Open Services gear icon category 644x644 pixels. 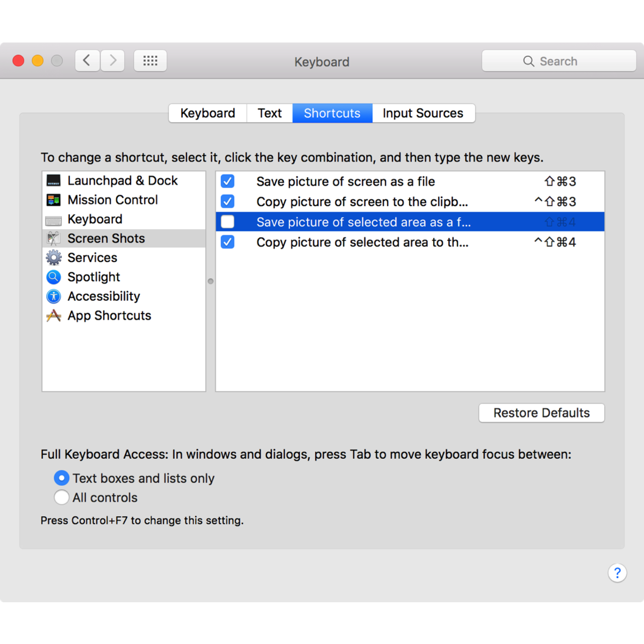[x=53, y=258]
